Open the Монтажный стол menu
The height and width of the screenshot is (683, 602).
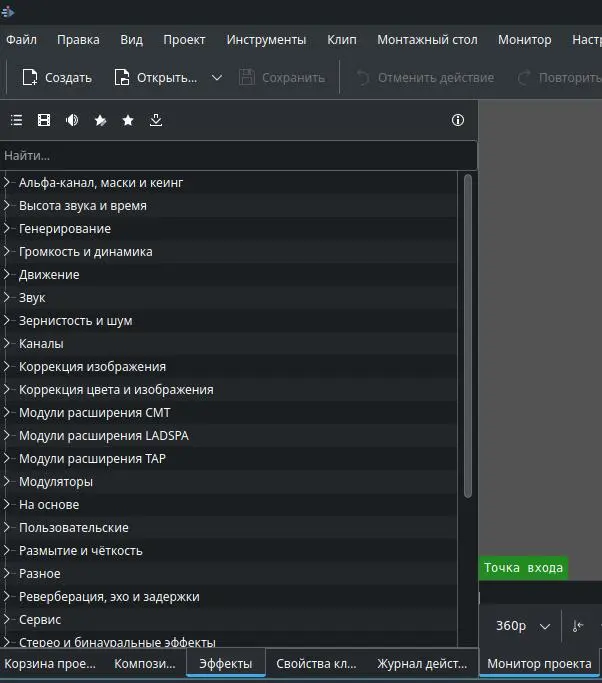427,40
